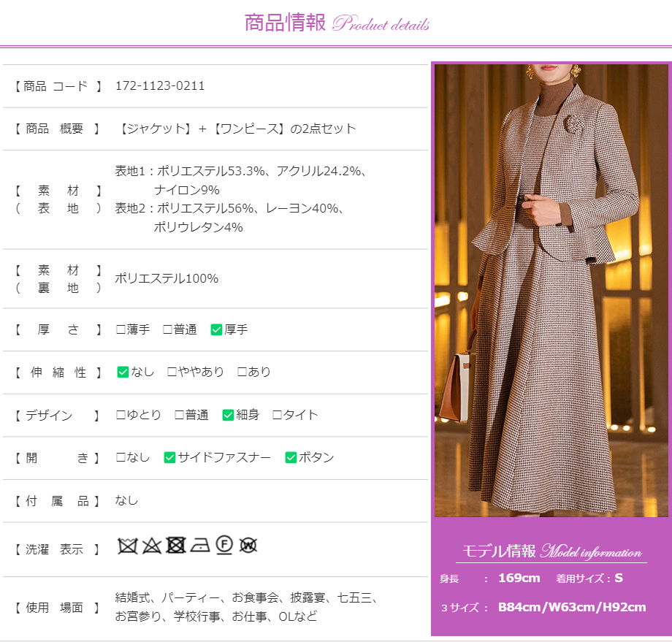Click the crossed-out W wet-clean symbol
Viewport: 672px width, 642px height.
[x=248, y=546]
